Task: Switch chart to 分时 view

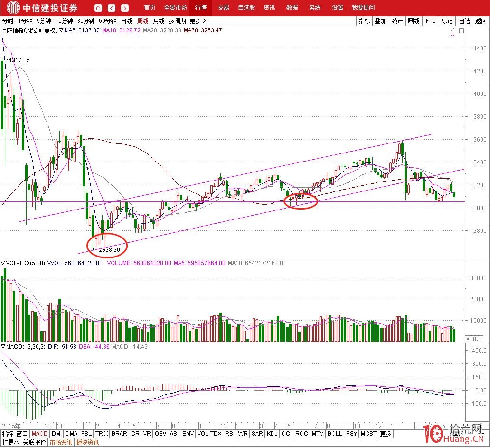Action: coord(8,21)
